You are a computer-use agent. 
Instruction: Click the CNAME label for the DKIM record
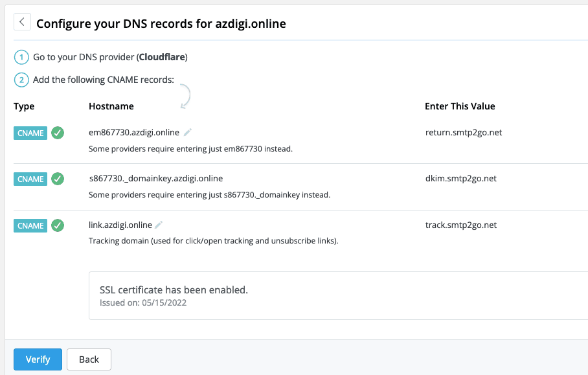click(x=30, y=179)
